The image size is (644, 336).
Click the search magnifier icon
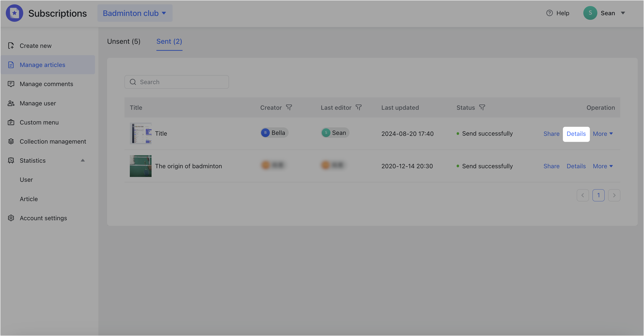pyautogui.click(x=133, y=82)
